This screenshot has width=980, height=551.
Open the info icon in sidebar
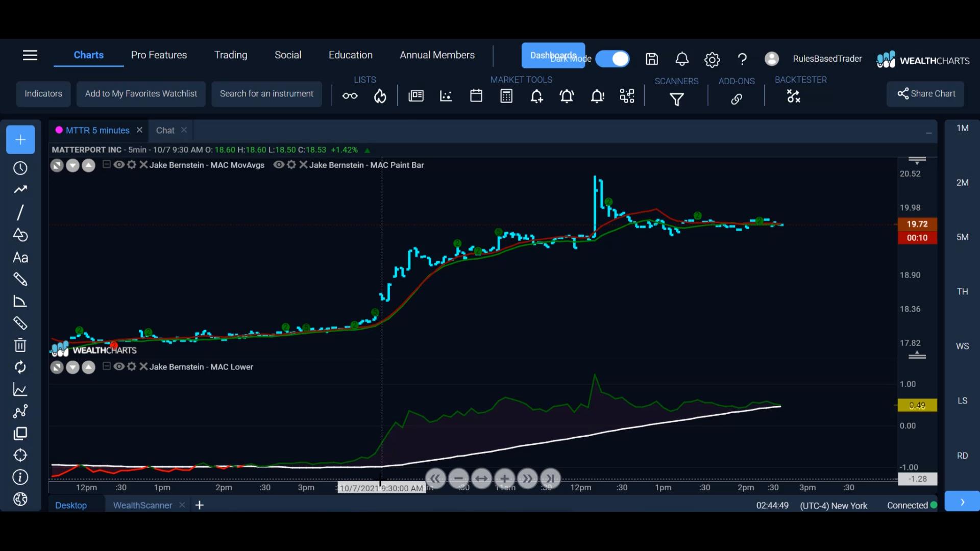(20, 478)
